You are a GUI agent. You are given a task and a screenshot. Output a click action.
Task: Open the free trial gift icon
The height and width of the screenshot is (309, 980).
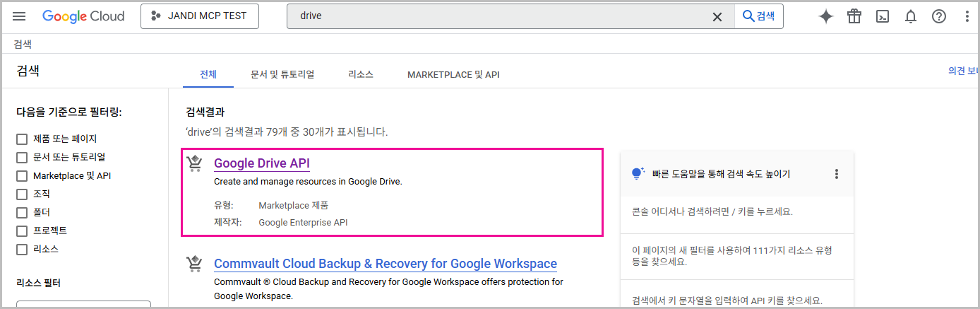[x=854, y=17]
